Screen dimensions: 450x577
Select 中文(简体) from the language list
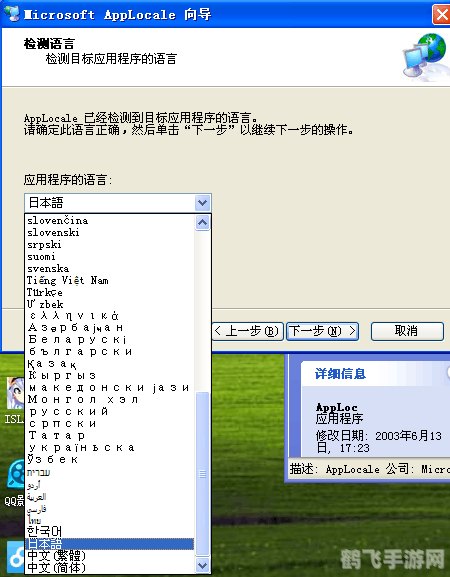tap(110, 567)
